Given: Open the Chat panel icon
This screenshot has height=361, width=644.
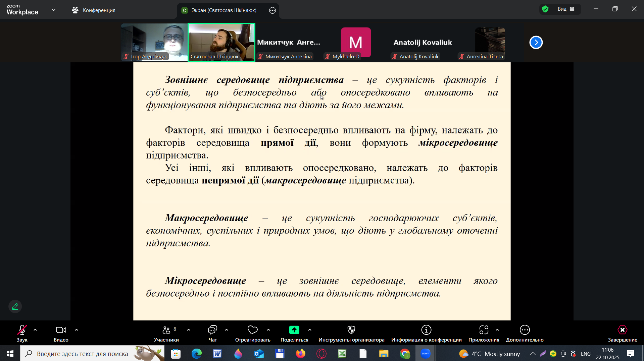Looking at the screenshot, I should (212, 330).
